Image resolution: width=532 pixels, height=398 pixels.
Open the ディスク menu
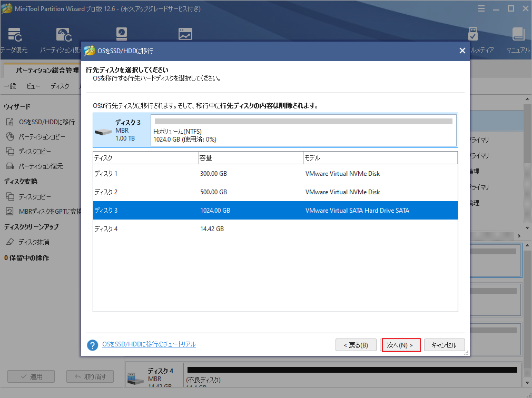click(x=60, y=86)
